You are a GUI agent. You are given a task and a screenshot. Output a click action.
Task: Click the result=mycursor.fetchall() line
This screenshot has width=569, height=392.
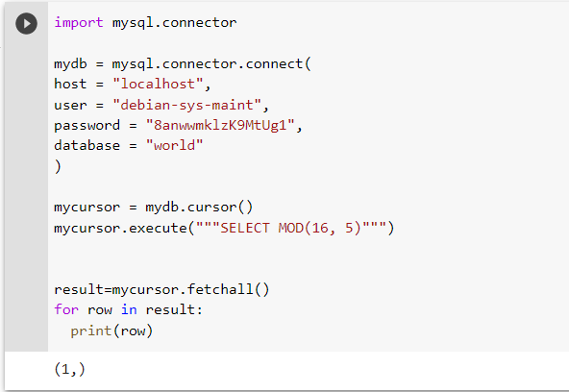pyautogui.click(x=161, y=289)
